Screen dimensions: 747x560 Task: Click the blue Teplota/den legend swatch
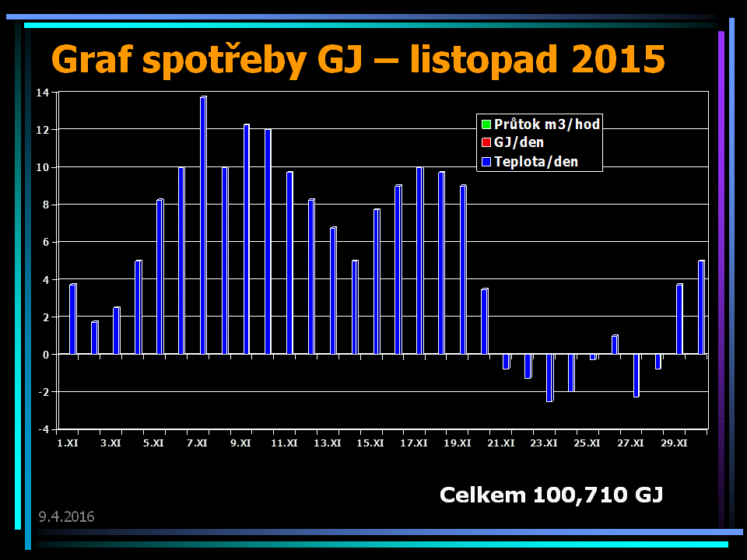[486, 163]
